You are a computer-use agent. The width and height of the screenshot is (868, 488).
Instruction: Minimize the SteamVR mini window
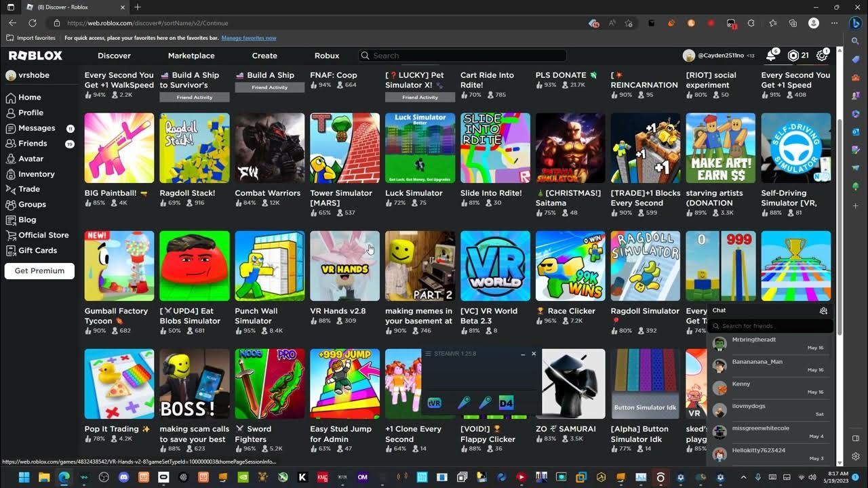523,354
